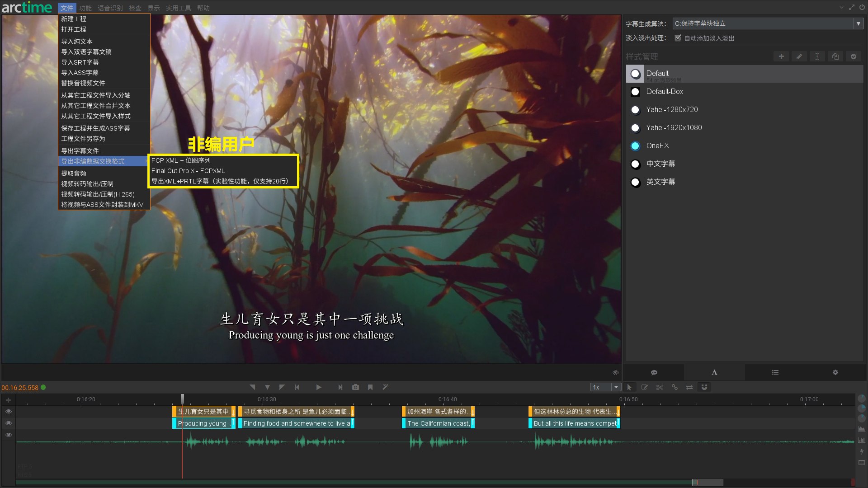Click the magnet snap icon
868x488 pixels.
[704, 387]
